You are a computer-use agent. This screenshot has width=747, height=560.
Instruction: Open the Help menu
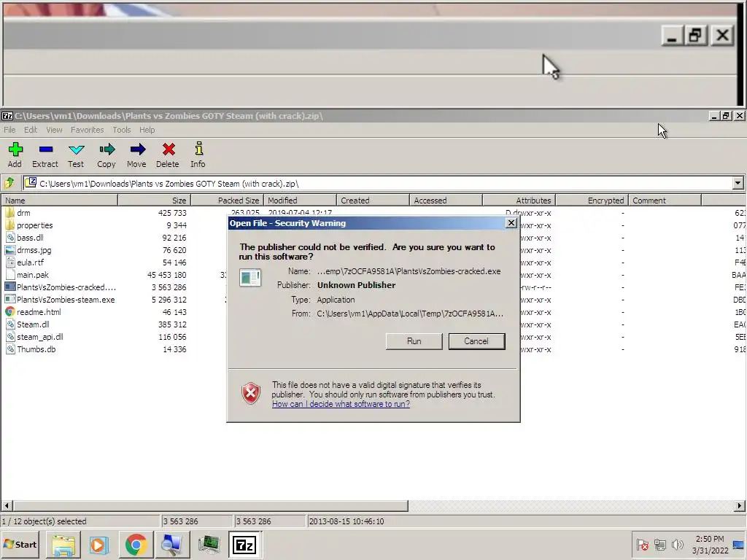click(x=147, y=130)
